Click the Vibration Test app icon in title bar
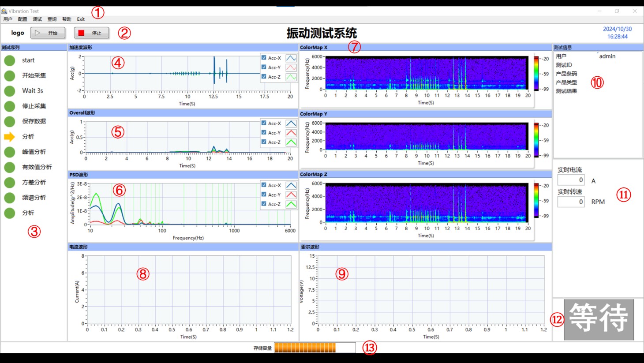The image size is (644, 363). [x=4, y=11]
